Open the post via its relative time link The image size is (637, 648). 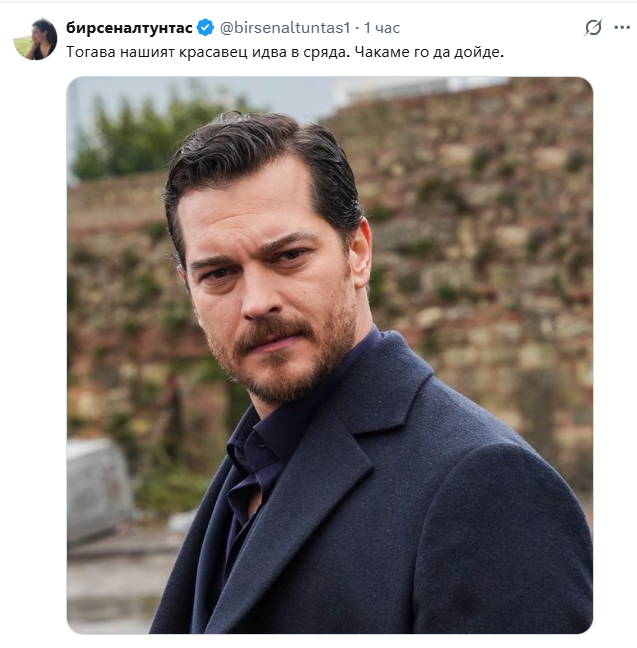click(381, 27)
